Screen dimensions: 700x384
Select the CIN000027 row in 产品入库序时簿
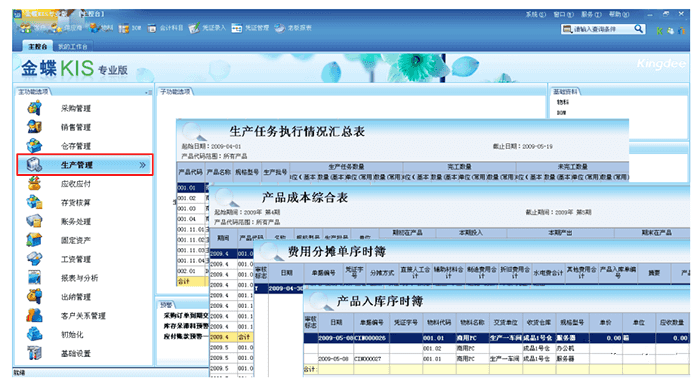point(496,359)
